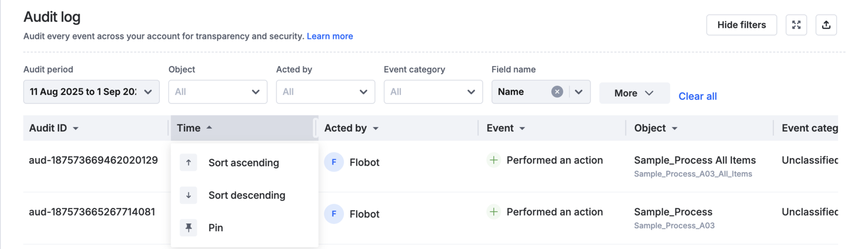Click Flobot avatar in first row
This screenshot has height=249, width=868.
(334, 162)
